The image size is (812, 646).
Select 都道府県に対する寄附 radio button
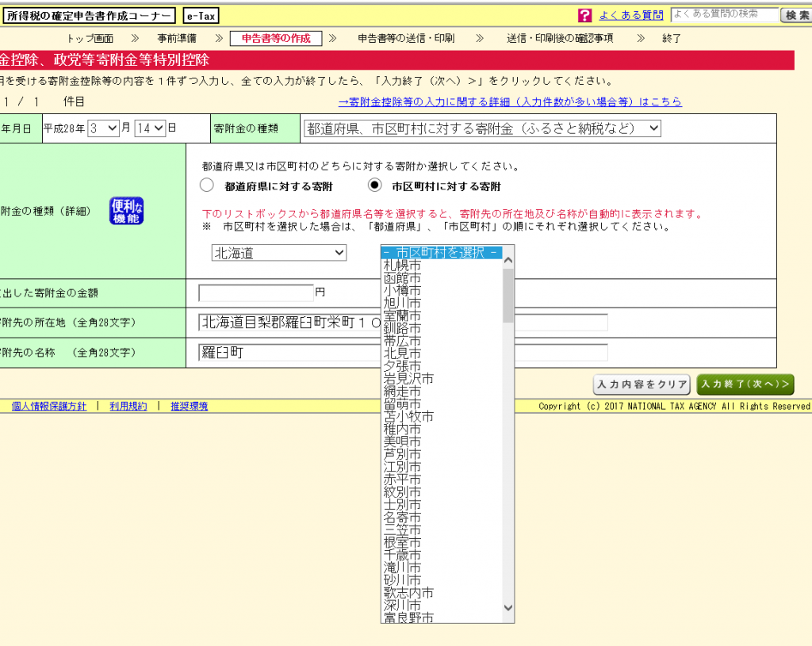pos(207,186)
